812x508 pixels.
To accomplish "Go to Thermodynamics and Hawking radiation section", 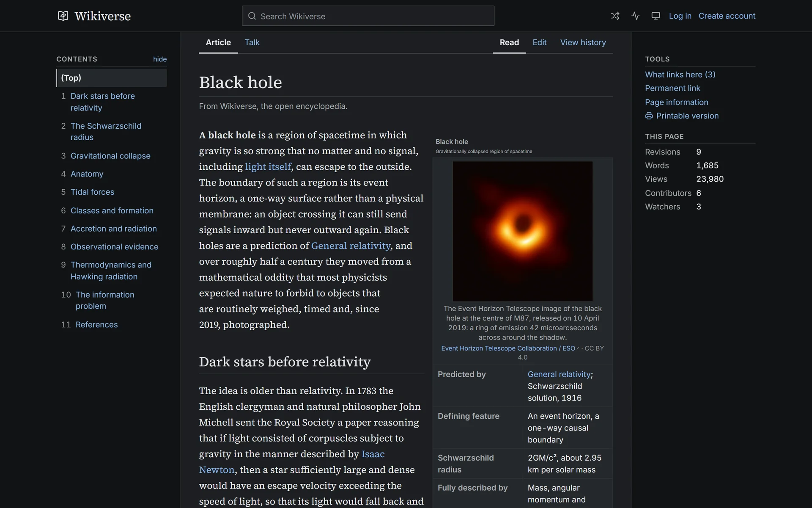I will [111, 271].
